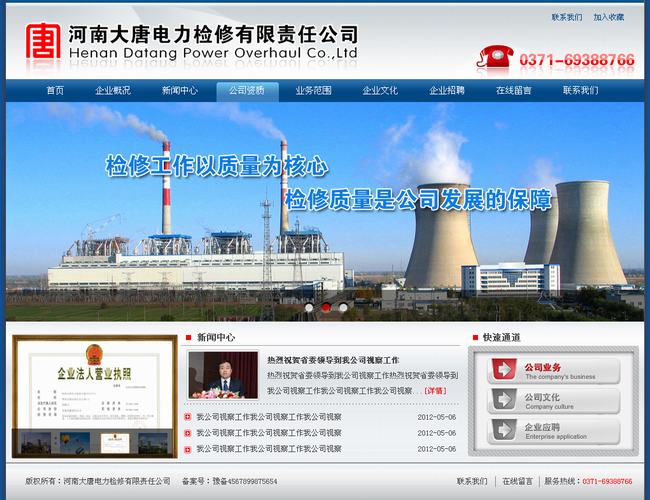Select the first banner slide dot
Screen dimensions: 650x500
coord(310,308)
